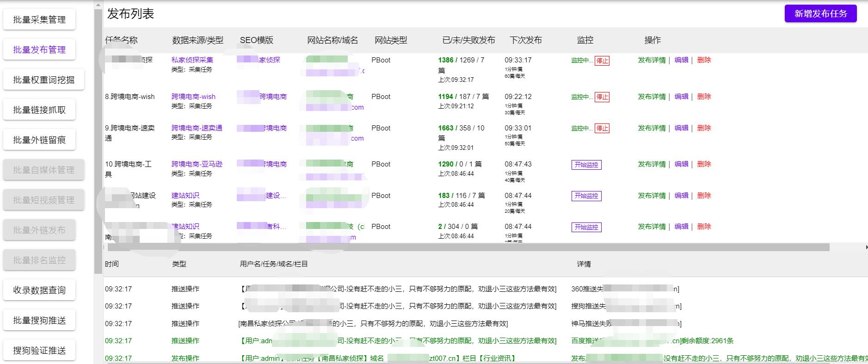The width and height of the screenshot is (868, 364).
Task: Select 批量发布管理 sidebar item
Action: 39,50
